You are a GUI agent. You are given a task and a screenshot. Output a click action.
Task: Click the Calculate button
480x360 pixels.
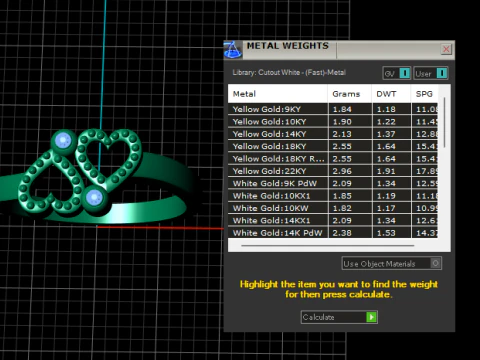339,317
